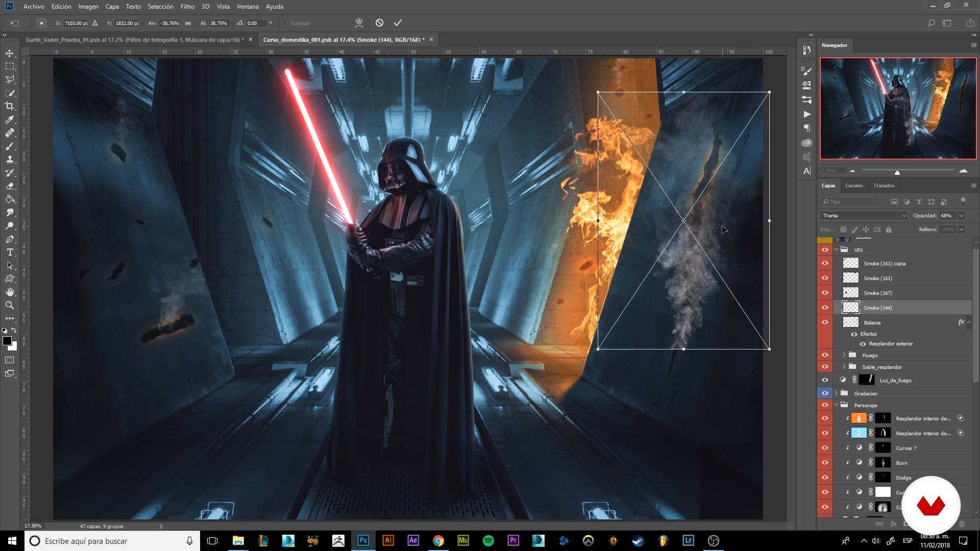Click the rotation angle input field

[x=256, y=23]
